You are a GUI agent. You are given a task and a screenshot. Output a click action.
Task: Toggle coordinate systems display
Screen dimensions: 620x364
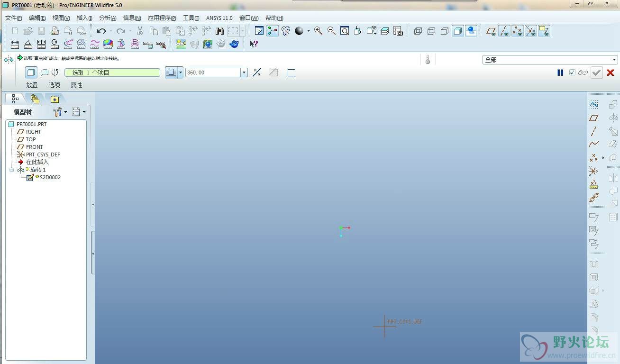[x=531, y=31]
